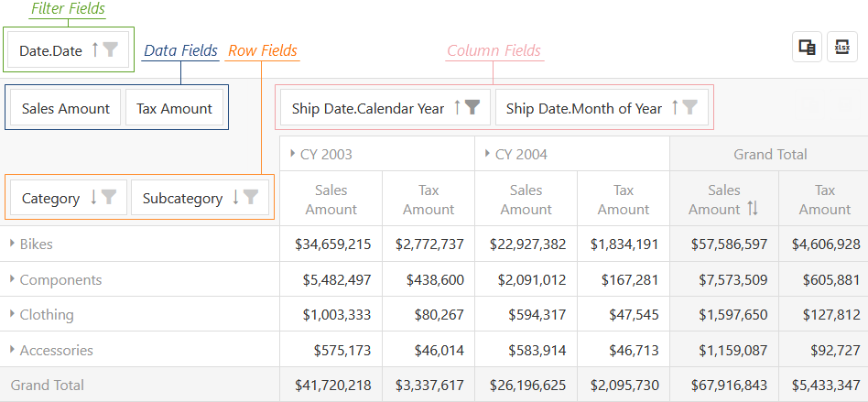The image size is (868, 402).
Task: Click the Sales Amount data field
Action: click(x=66, y=108)
